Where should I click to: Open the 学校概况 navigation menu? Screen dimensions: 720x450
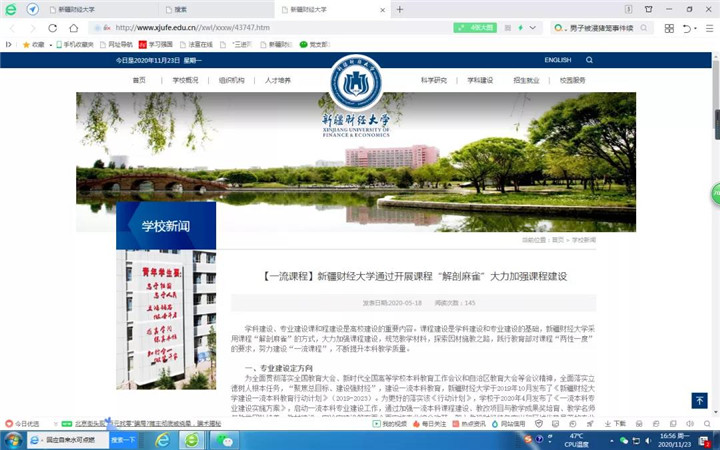tap(185, 80)
